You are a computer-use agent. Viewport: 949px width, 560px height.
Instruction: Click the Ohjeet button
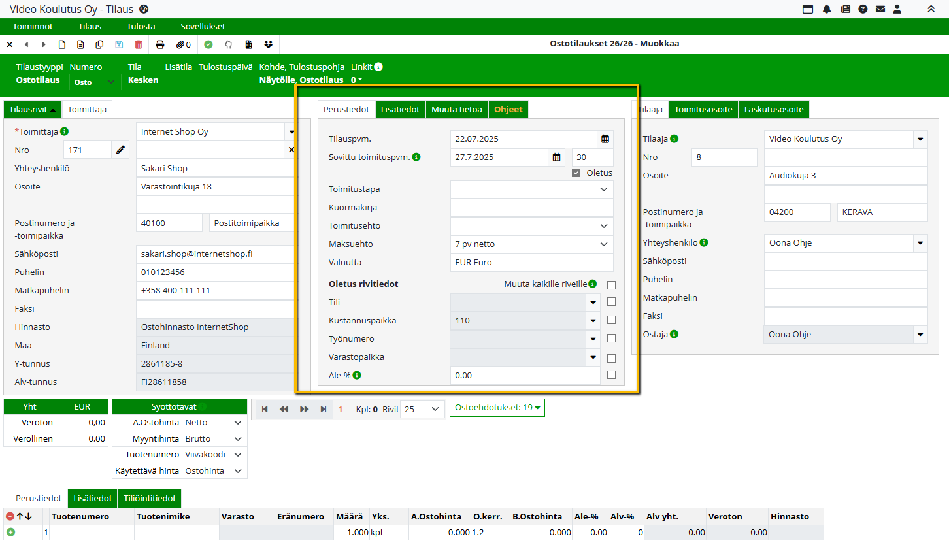pyautogui.click(x=508, y=110)
